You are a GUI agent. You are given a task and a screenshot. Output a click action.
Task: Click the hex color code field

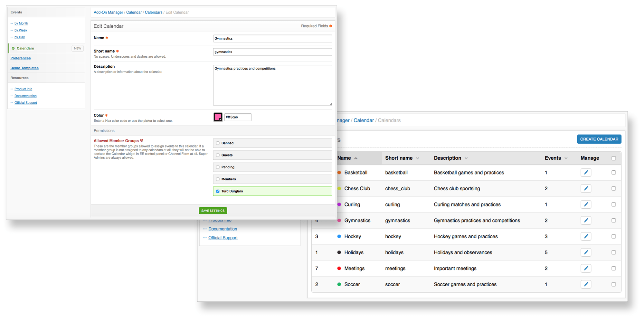(238, 117)
